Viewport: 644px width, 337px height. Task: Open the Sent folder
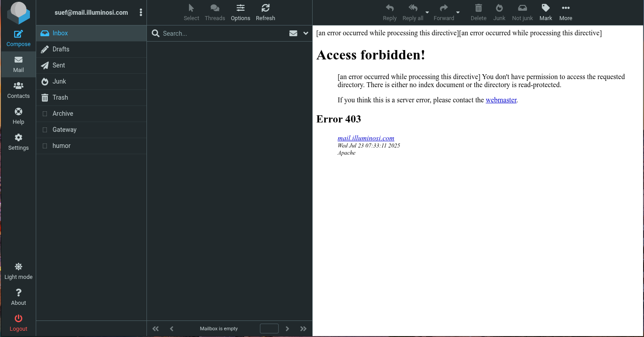91,65
